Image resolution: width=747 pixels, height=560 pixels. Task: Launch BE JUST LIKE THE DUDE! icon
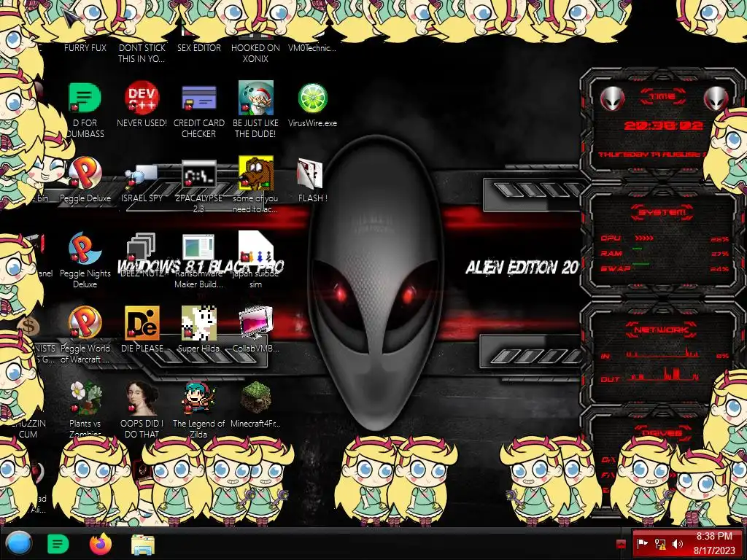[x=256, y=98]
